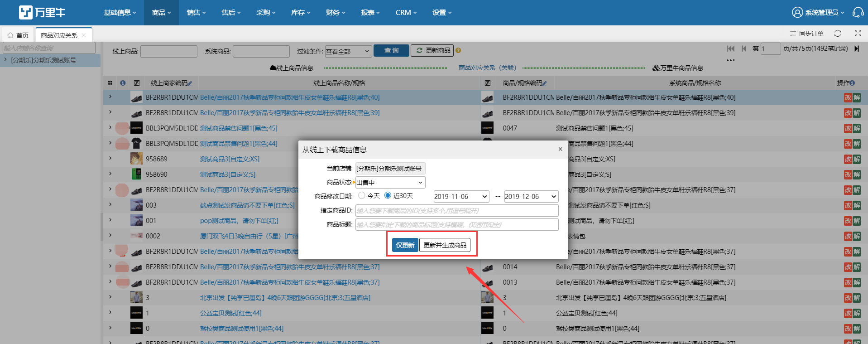Open the CRM menu
868x344 pixels.
point(406,13)
